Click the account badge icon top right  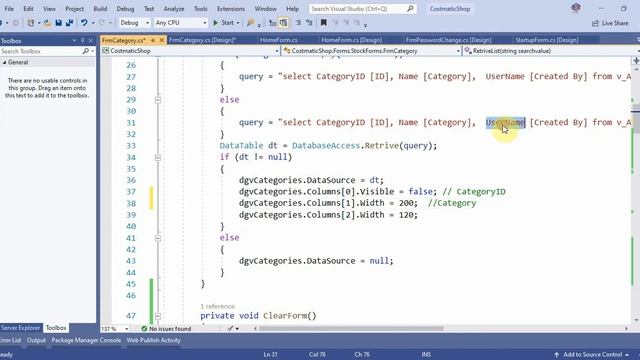click(576, 8)
